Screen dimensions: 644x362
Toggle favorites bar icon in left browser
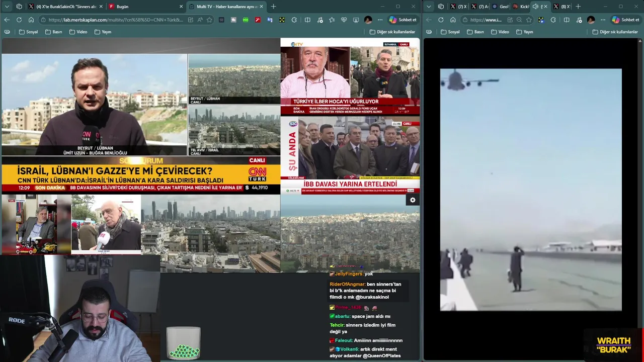pos(7,32)
